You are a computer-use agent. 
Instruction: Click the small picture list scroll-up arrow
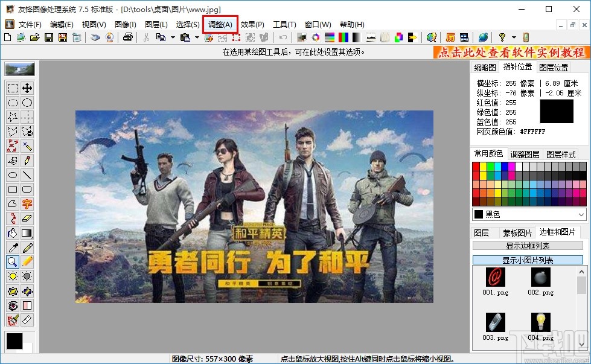coord(581,272)
